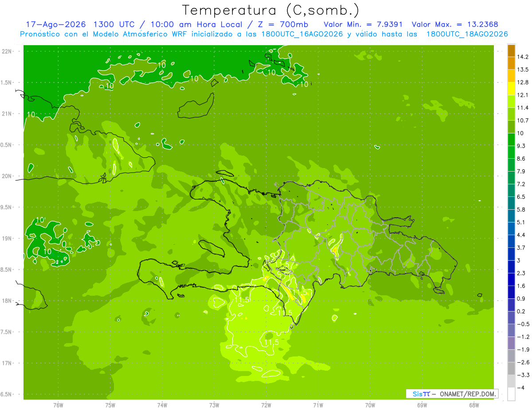Click the '69W' longitude axis label
Viewport: 532px width, 411px height.
pos(422,405)
